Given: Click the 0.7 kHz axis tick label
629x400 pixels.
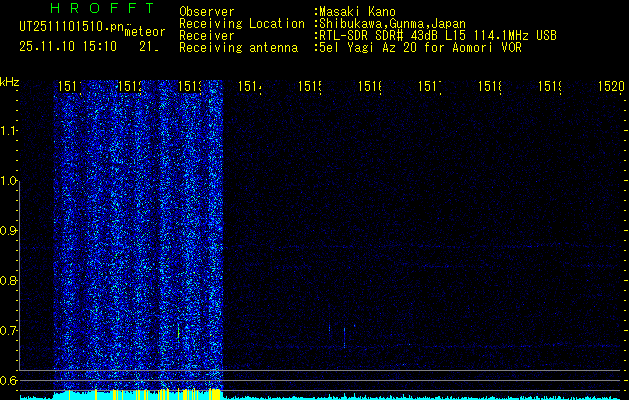Looking at the screenshot, I should coord(8,331).
